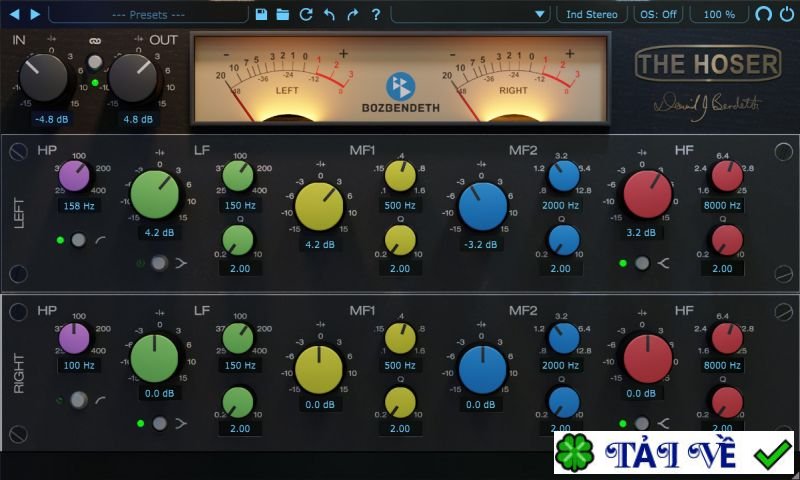
Task: Click the TẢI VỀ download banner
Action: point(675,454)
